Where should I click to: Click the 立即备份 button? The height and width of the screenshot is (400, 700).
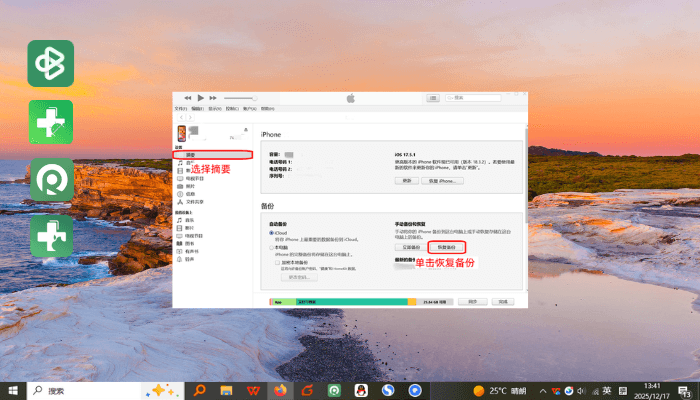coord(411,247)
